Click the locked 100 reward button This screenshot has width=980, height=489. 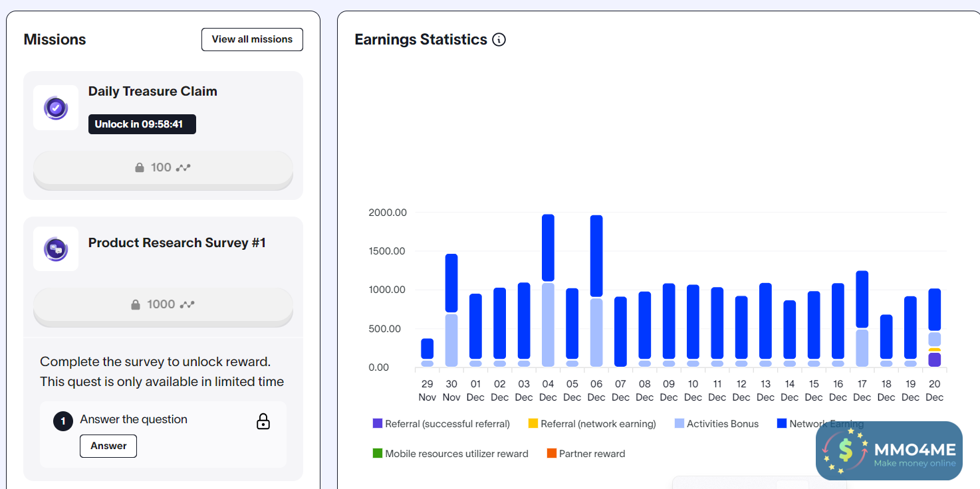pyautogui.click(x=163, y=169)
